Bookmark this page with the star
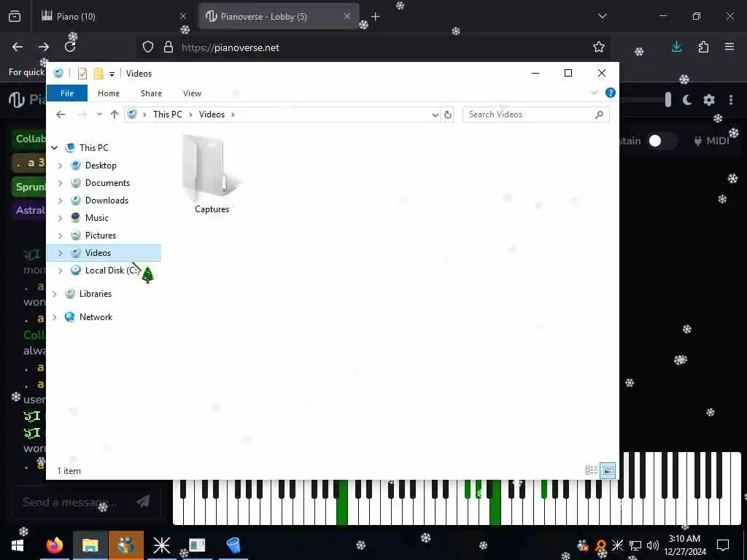 click(x=599, y=47)
